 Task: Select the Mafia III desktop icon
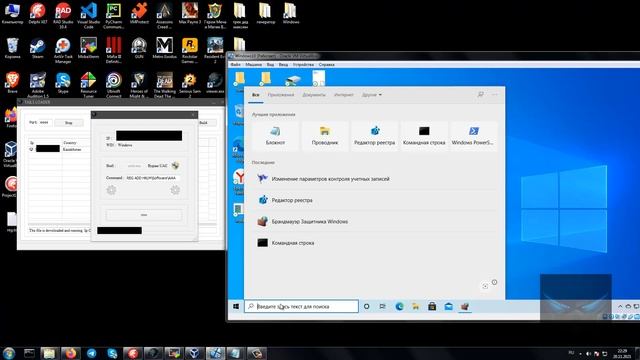point(113,50)
